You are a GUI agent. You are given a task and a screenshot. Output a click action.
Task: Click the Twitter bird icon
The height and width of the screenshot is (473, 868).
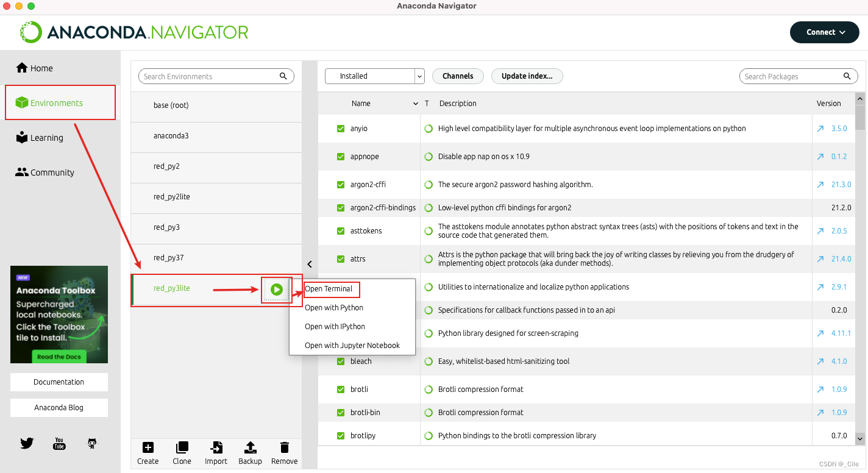[x=27, y=443]
